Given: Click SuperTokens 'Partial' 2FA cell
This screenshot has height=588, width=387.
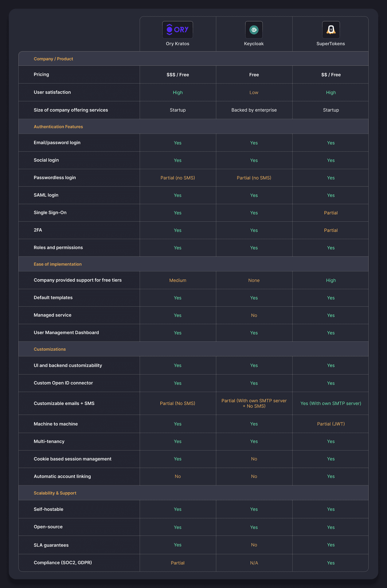Looking at the screenshot, I should (x=331, y=230).
